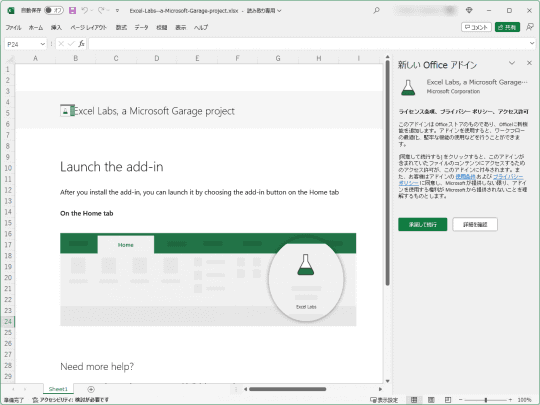Click the vertical scrollbar thumb
540x405 pixels.
387,173
